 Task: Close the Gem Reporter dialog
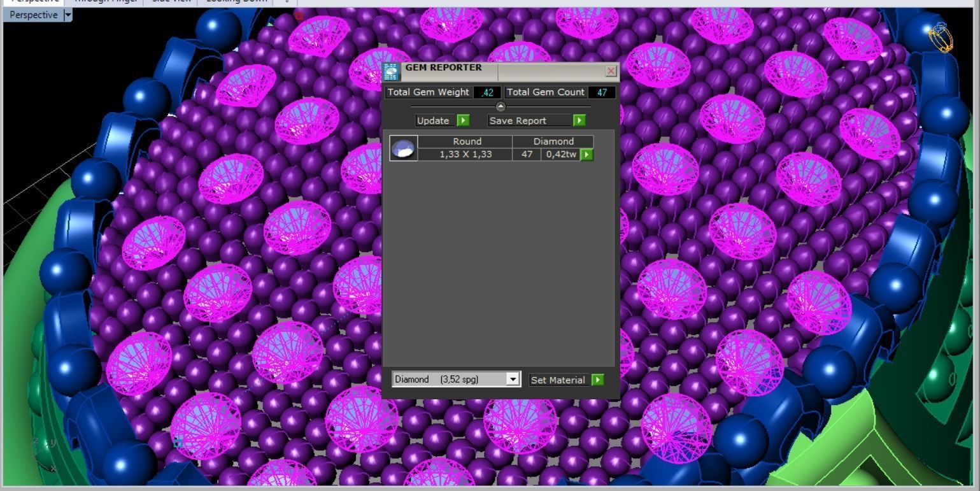[x=611, y=71]
